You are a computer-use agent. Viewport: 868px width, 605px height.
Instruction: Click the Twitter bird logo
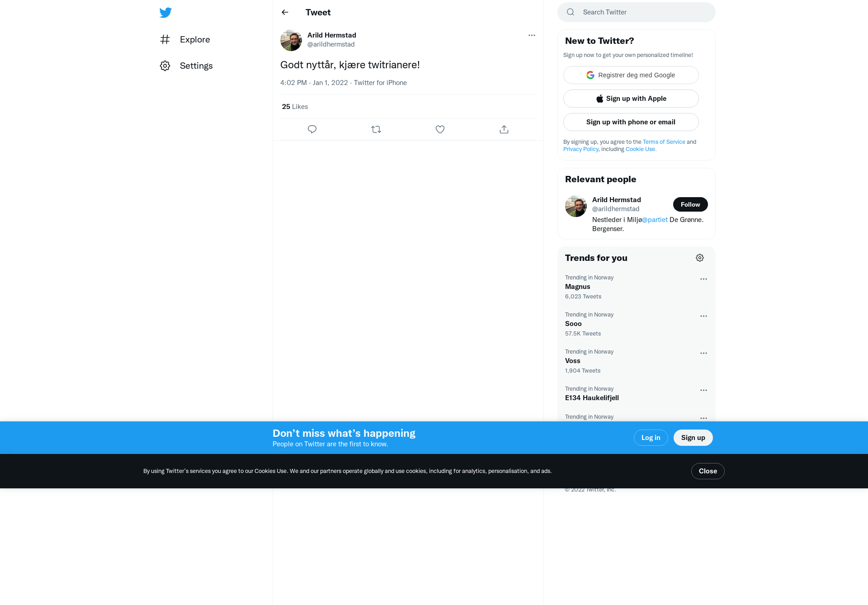[x=165, y=12]
